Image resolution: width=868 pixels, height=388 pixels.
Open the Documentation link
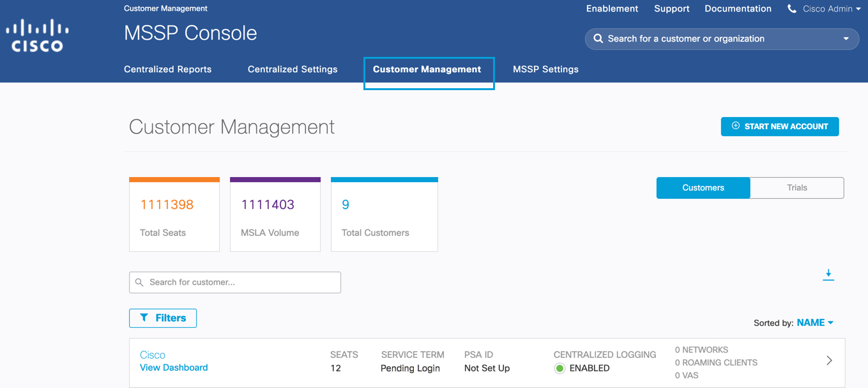738,9
